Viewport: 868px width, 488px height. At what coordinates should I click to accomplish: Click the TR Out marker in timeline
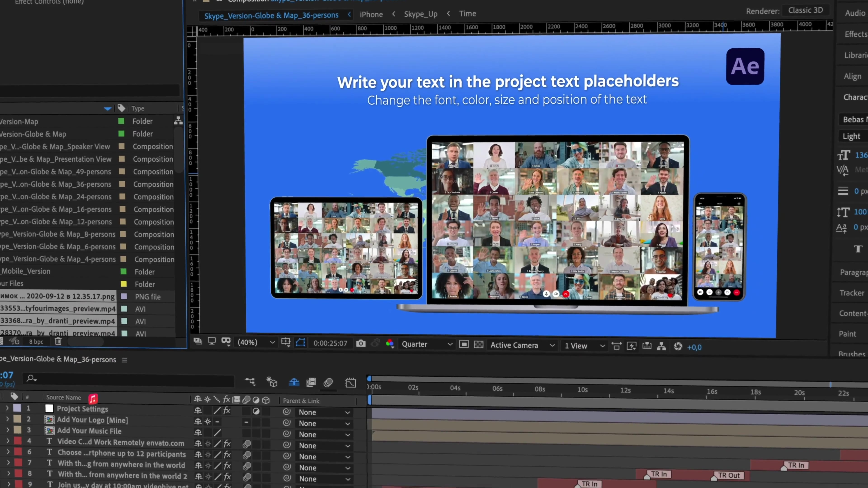click(729, 475)
